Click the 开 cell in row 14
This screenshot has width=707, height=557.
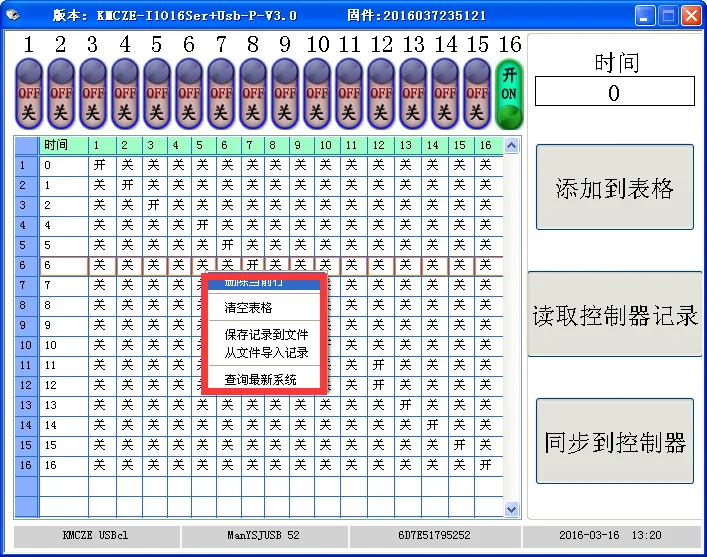point(435,425)
